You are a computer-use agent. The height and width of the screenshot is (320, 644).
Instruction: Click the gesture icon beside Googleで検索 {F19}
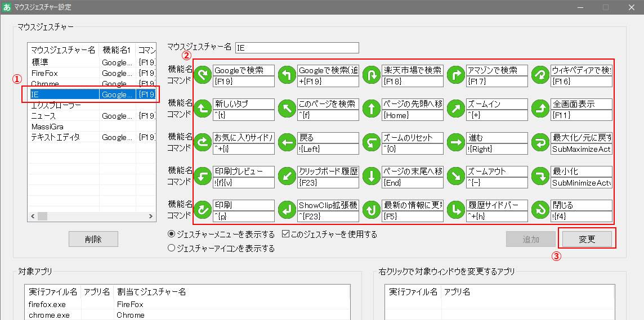tap(202, 75)
